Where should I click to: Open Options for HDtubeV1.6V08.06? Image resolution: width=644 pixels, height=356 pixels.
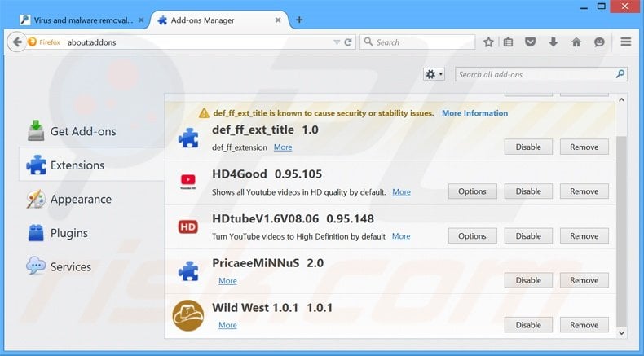(472, 236)
